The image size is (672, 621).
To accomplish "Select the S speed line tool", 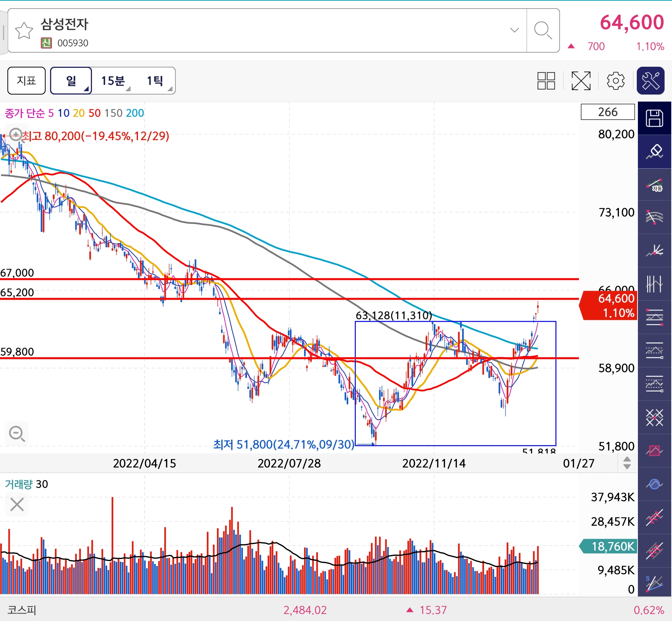I will pyautogui.click(x=655, y=584).
